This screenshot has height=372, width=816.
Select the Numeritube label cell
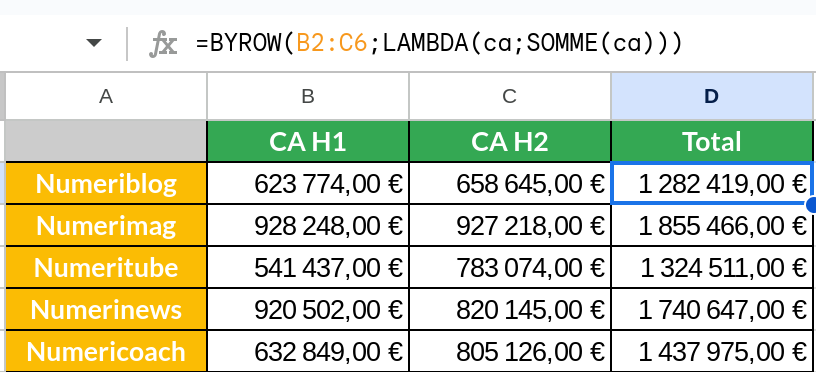(x=106, y=267)
